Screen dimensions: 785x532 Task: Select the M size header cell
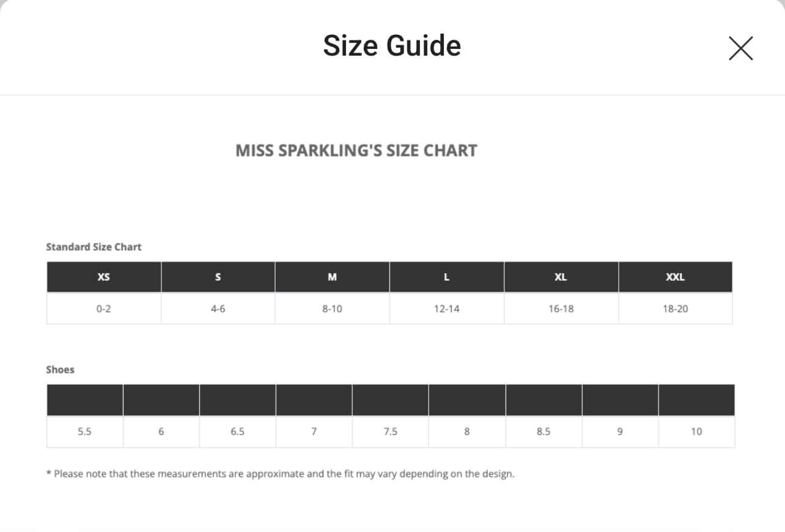pos(332,277)
